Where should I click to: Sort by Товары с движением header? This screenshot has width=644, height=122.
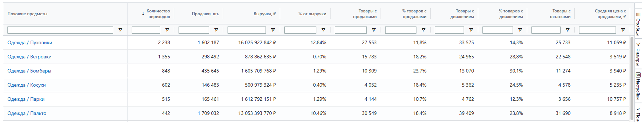pyautogui.click(x=465, y=14)
